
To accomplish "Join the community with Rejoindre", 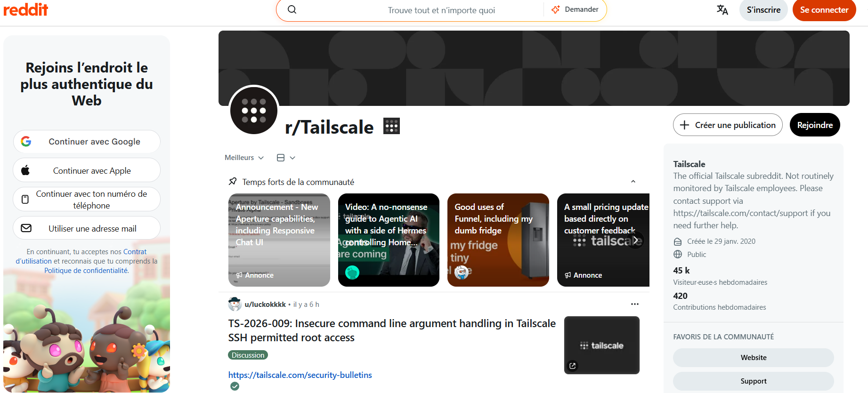I will (x=815, y=125).
